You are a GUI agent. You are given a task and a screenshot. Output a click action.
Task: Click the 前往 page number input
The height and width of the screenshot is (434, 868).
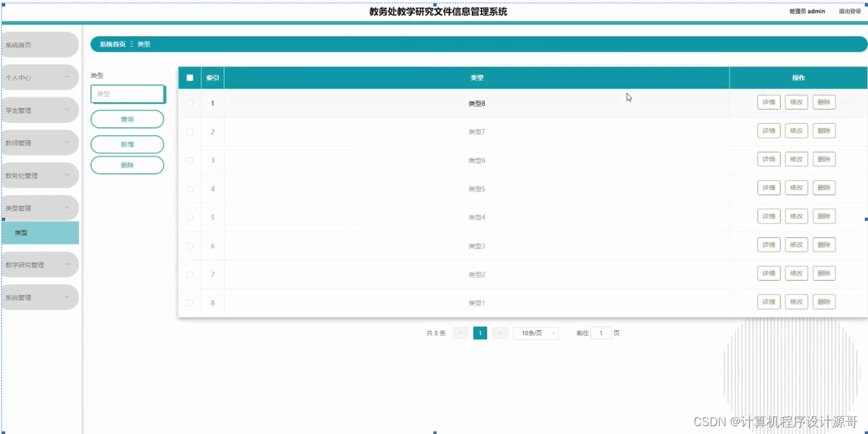point(601,333)
